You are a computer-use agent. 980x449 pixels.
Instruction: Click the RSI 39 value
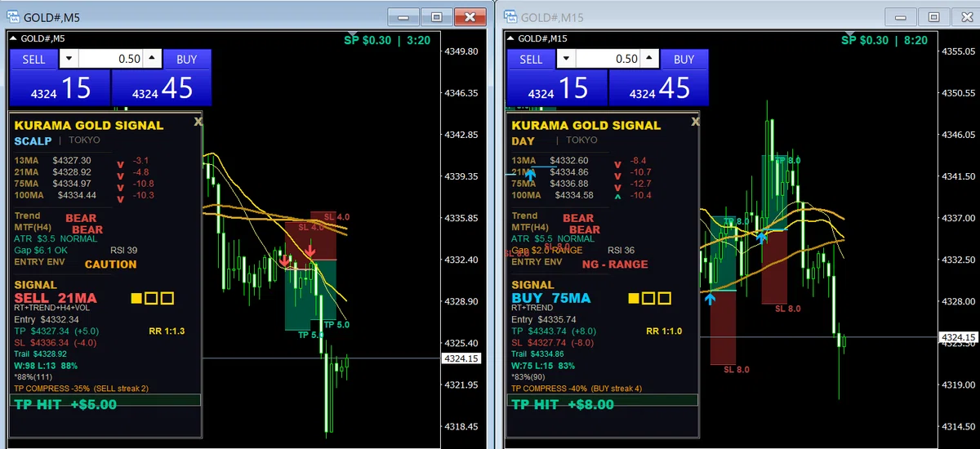(122, 250)
